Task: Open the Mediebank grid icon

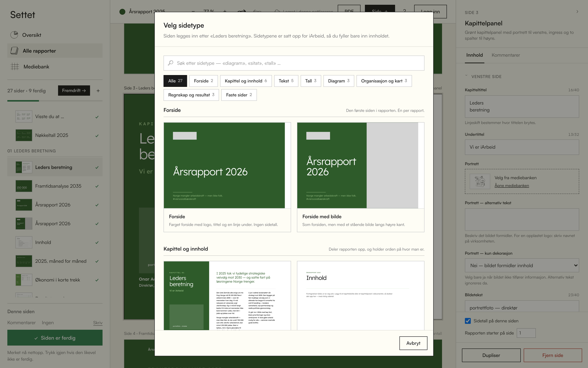Action: [x=15, y=66]
